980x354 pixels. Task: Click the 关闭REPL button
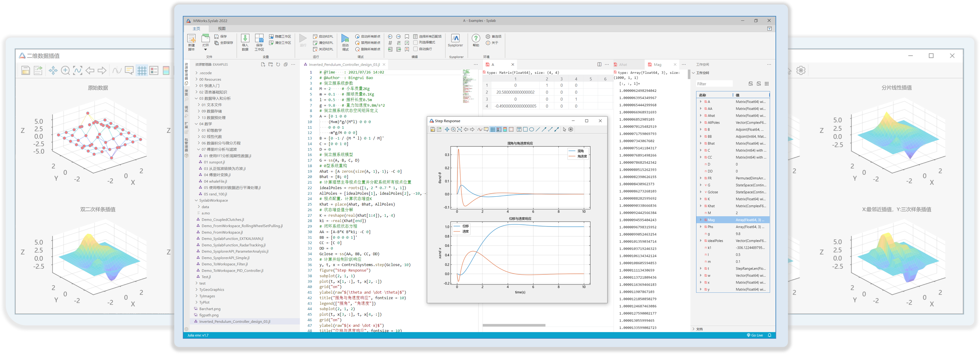[x=323, y=49]
